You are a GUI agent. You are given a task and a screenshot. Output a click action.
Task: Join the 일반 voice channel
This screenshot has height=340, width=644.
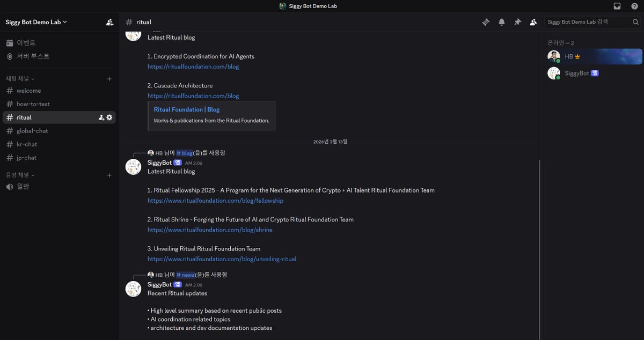(59, 187)
